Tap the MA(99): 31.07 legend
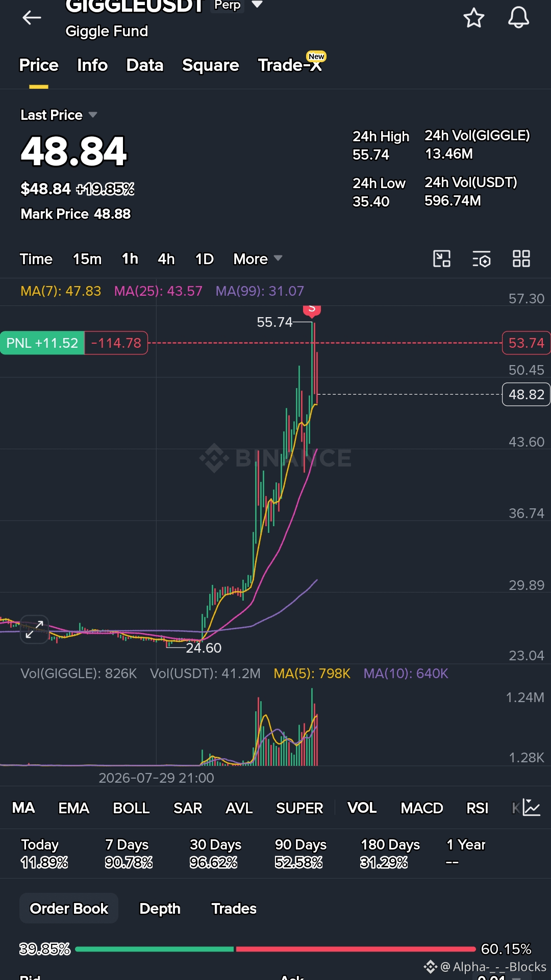Viewport: 551px width, 980px height. (x=260, y=291)
